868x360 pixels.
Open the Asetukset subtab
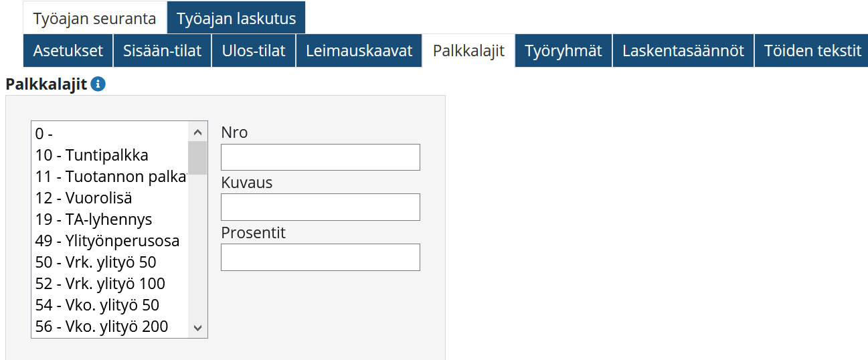pos(68,51)
